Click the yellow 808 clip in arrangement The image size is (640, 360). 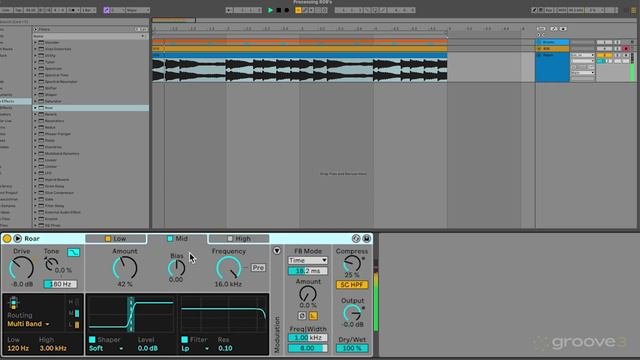pos(300,49)
